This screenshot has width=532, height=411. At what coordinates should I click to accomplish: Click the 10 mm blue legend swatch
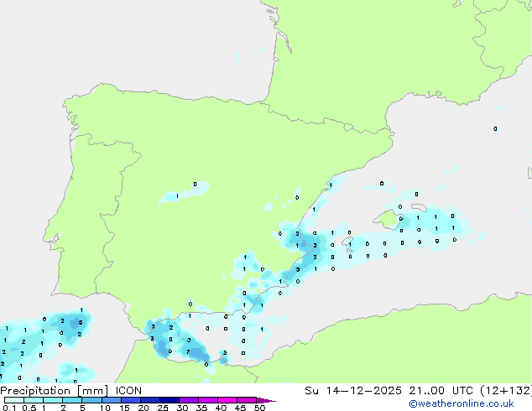coord(111,400)
